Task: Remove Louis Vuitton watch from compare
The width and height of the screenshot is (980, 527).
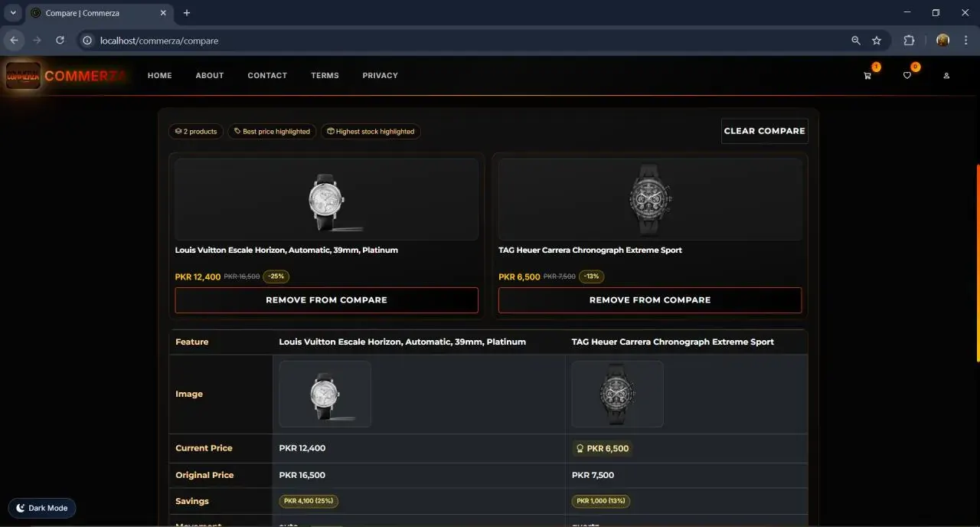Action: coord(327,300)
